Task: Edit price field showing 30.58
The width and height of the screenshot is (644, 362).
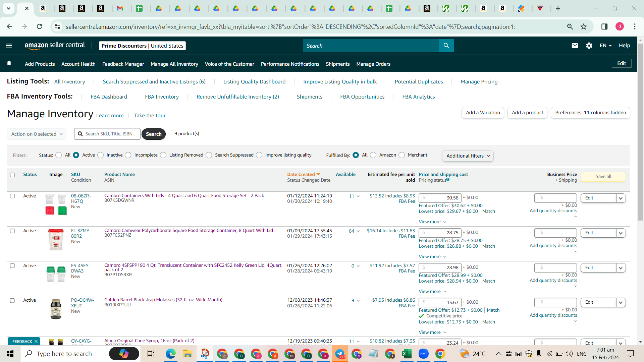Action: (440, 198)
